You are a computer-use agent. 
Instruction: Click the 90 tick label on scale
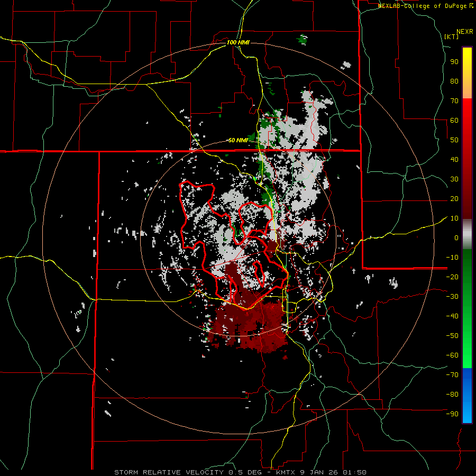[x=454, y=61]
